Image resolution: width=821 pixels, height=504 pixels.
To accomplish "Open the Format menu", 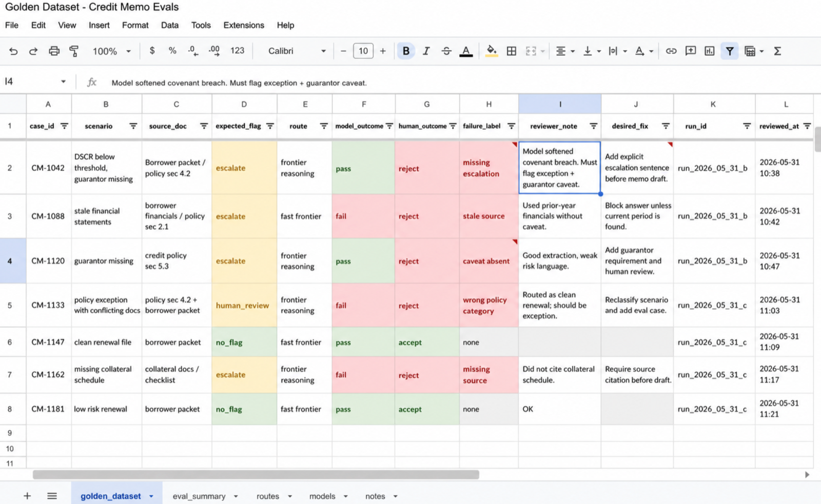I will pyautogui.click(x=135, y=25).
